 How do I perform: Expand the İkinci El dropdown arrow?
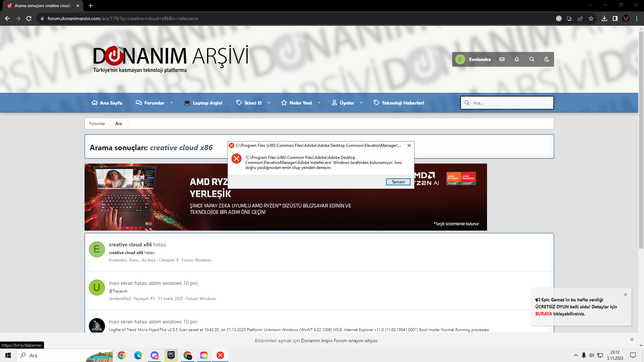point(269,103)
